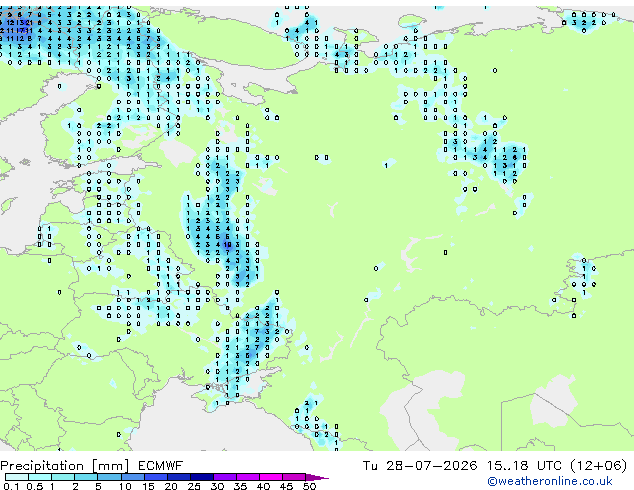Image resolution: width=634 pixels, height=490 pixels.
Task: Click the '40' legend scale label
Action: pos(263,486)
